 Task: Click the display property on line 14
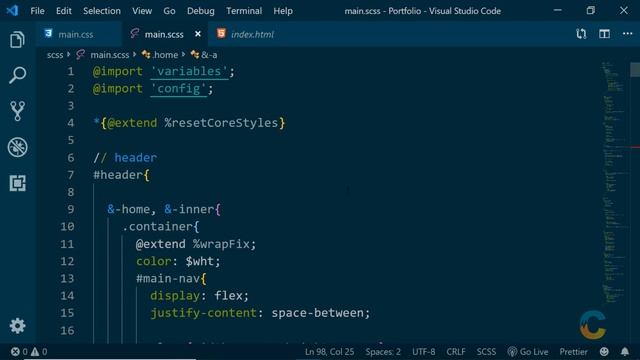[175, 296]
